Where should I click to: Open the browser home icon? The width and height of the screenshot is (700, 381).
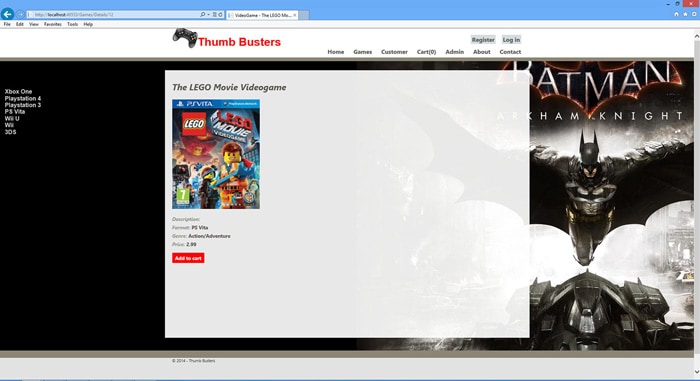tap(676, 14)
